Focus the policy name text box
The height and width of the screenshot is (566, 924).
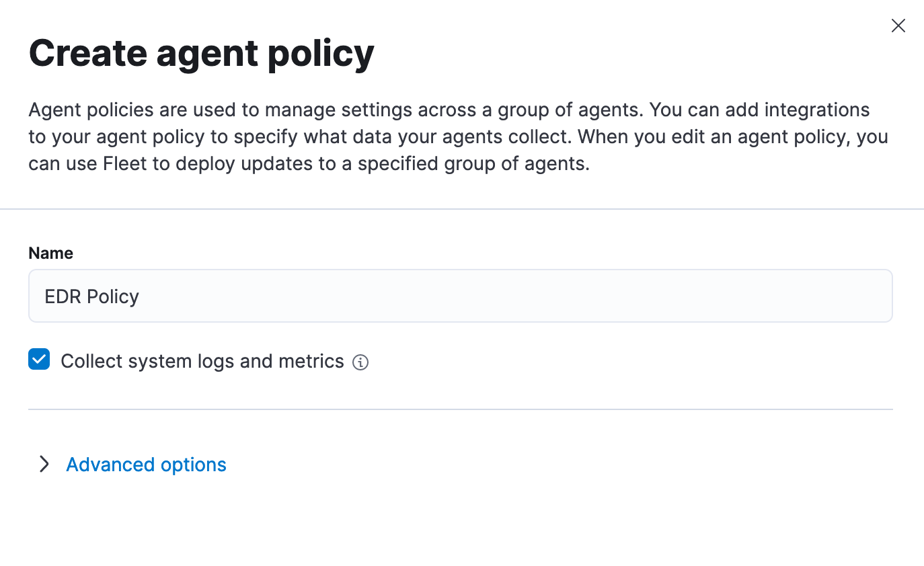pyautogui.click(x=460, y=296)
